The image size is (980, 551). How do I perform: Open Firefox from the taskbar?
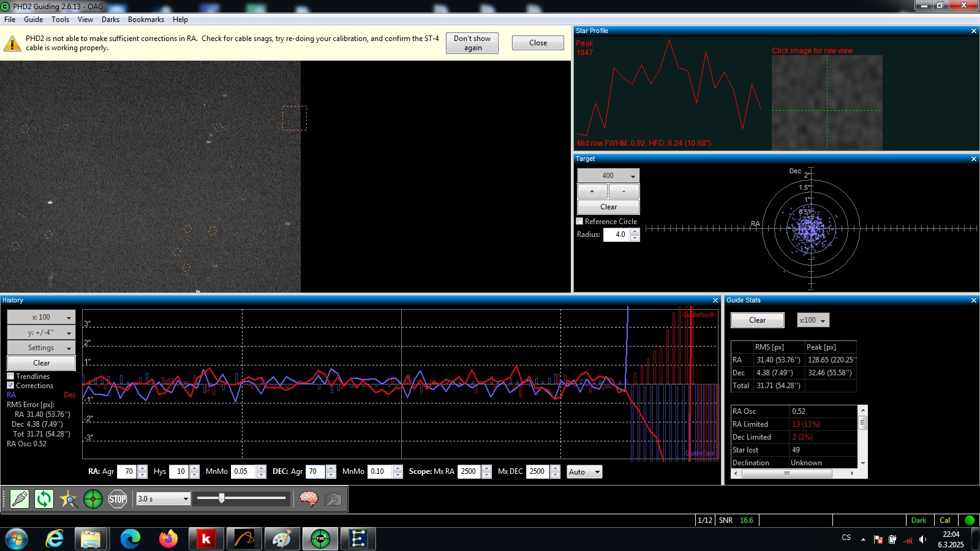click(168, 539)
